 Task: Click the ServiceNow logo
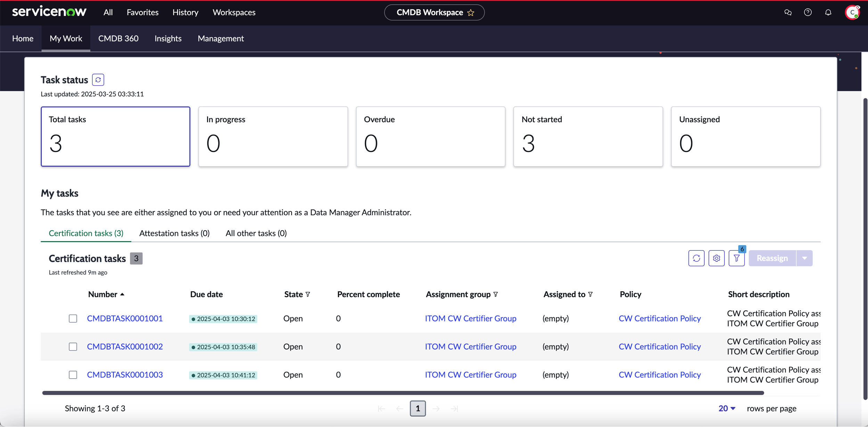49,11
